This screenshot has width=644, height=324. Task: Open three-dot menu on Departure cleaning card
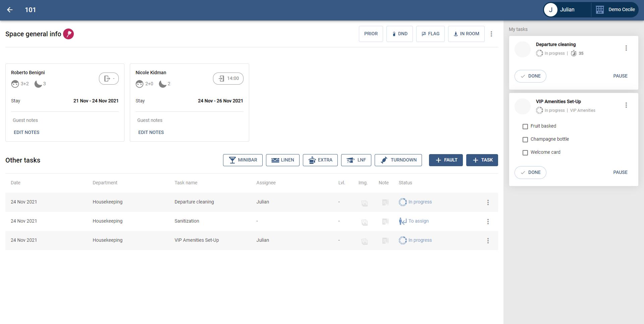click(626, 48)
